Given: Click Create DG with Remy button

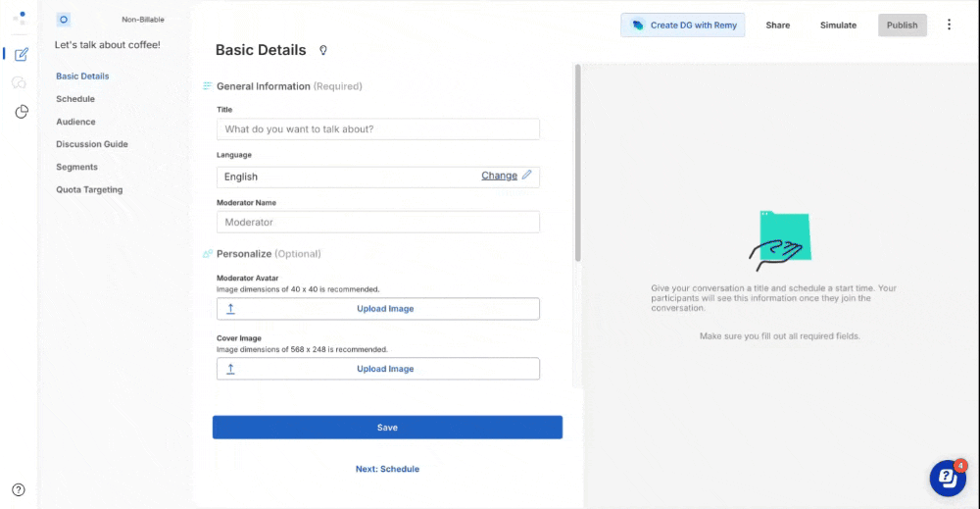Looking at the screenshot, I should tap(682, 25).
